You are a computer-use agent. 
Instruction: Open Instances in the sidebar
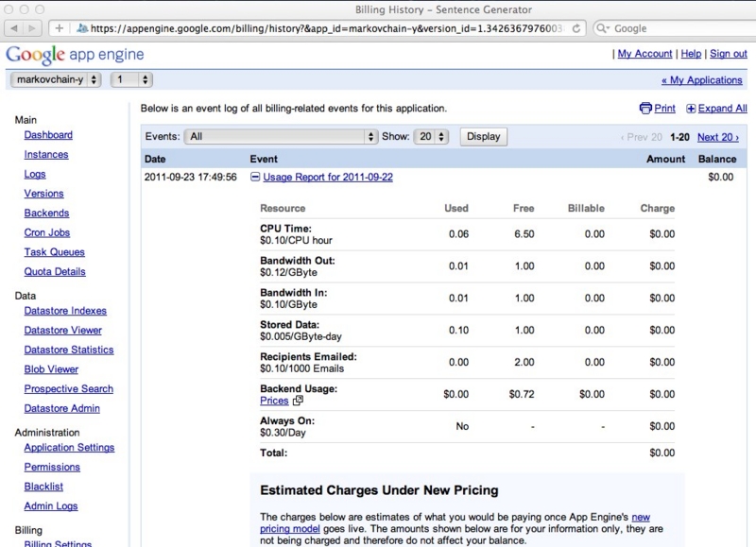pyautogui.click(x=46, y=154)
